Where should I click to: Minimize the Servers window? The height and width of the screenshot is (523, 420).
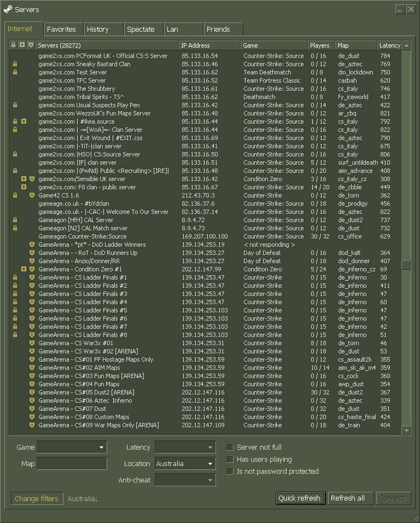coord(400,9)
